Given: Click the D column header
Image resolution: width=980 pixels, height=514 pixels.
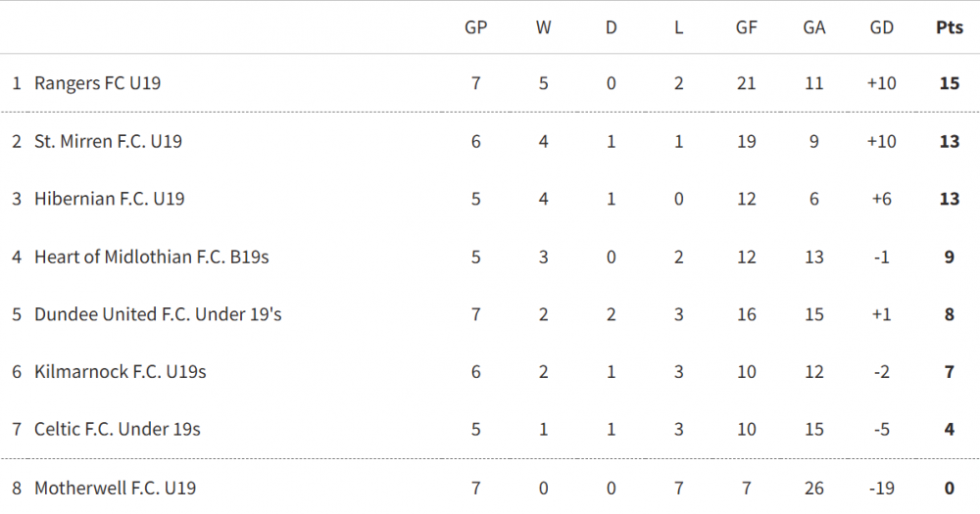Looking at the screenshot, I should 611,27.
